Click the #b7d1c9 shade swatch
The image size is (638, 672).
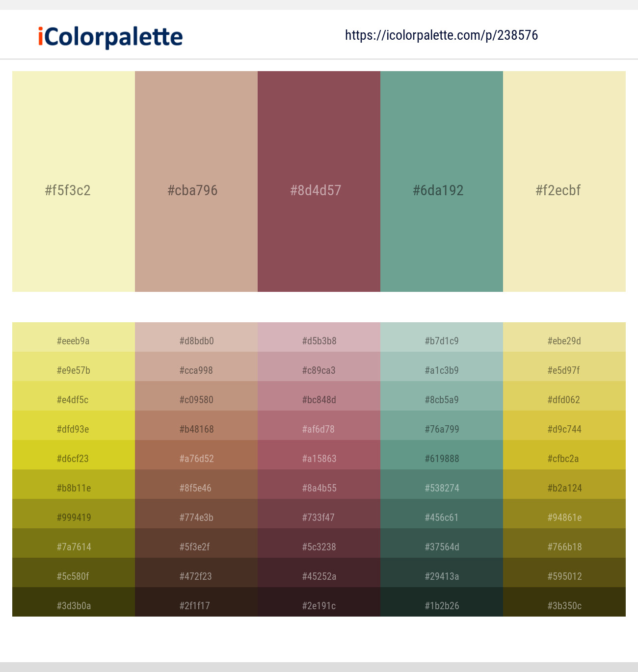click(441, 341)
